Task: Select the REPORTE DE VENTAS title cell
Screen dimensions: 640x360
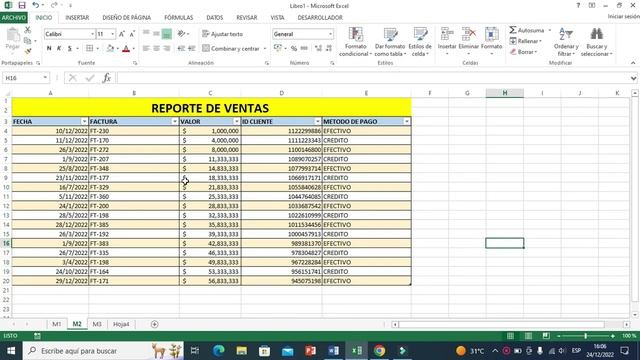Action: tap(211, 107)
